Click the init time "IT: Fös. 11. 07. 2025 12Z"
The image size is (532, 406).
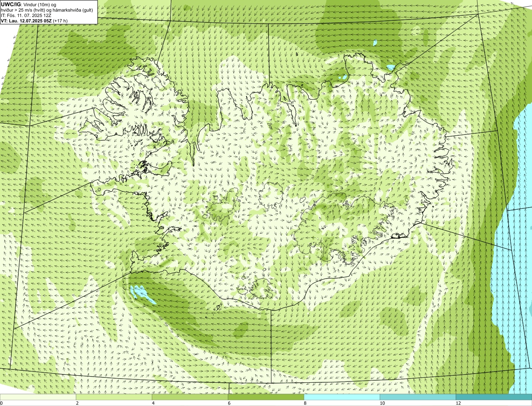pyautogui.click(x=26, y=15)
